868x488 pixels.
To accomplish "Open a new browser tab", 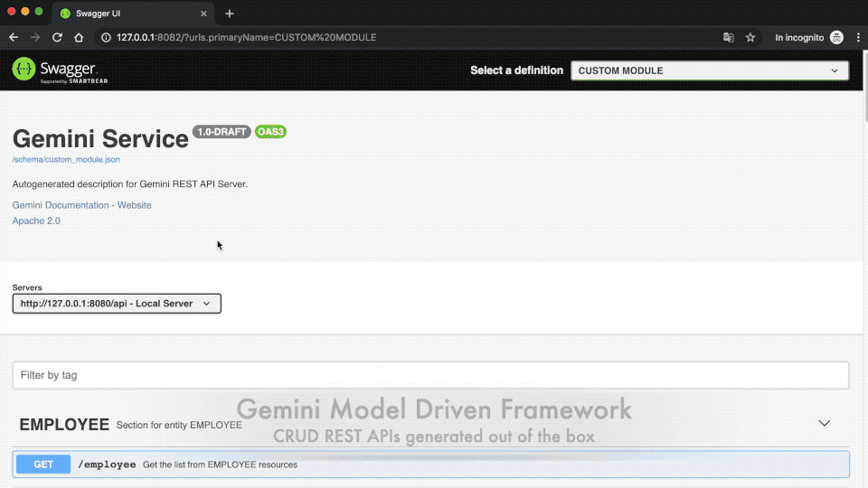I will click(230, 14).
